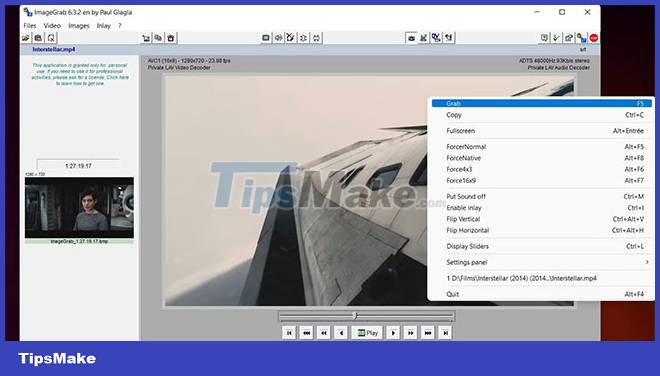Select Fullscreen in the context menu

(542, 131)
